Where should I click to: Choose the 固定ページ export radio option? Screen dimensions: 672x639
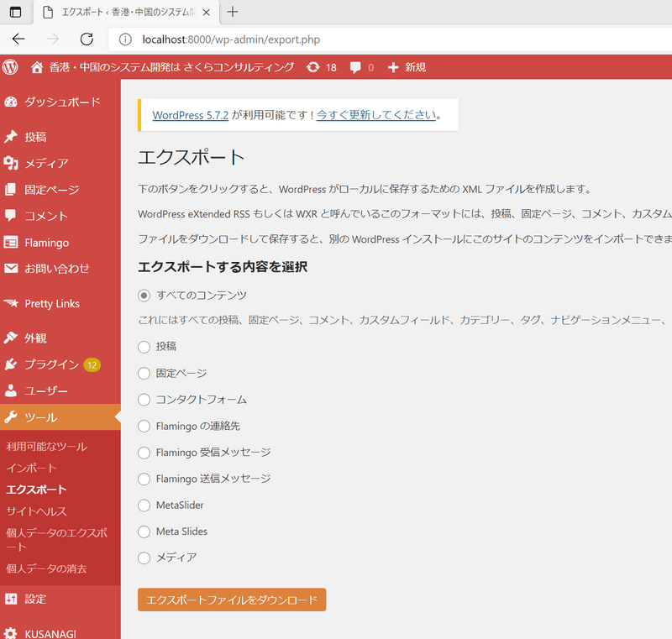144,373
